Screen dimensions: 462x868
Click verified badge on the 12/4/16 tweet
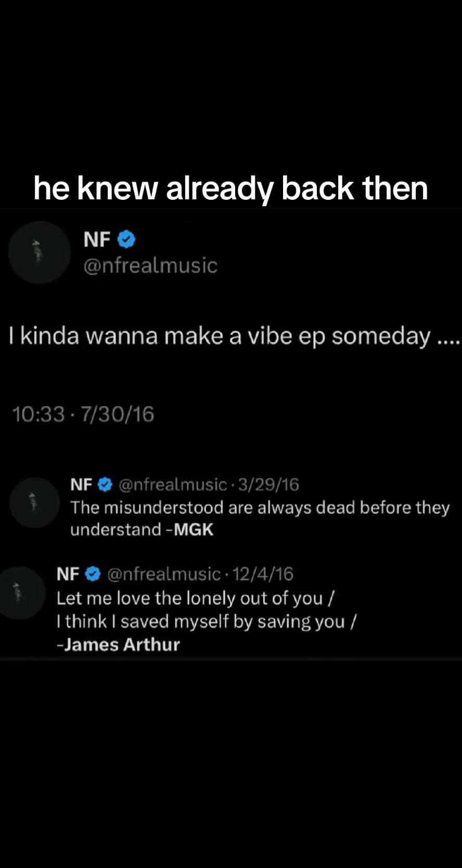point(92,574)
